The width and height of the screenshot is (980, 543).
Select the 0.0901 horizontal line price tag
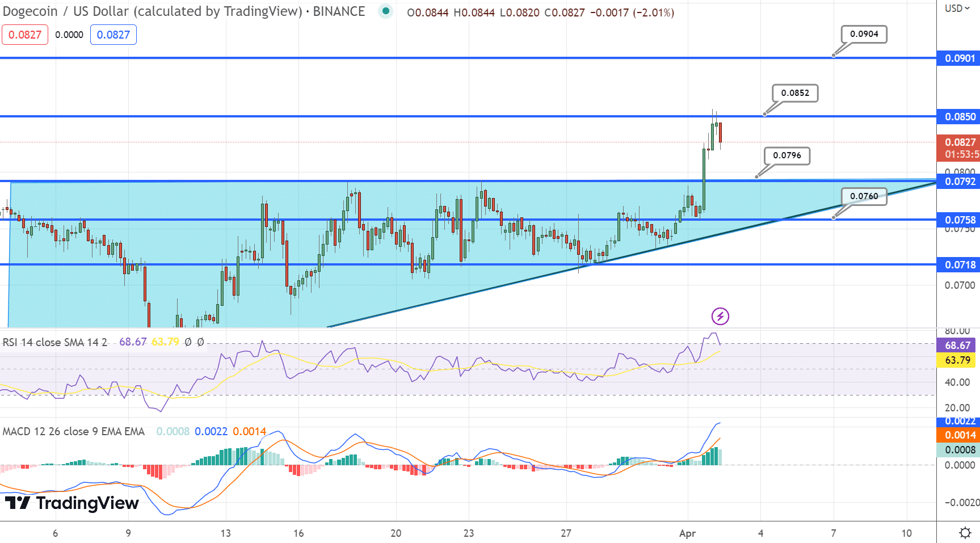click(x=958, y=58)
